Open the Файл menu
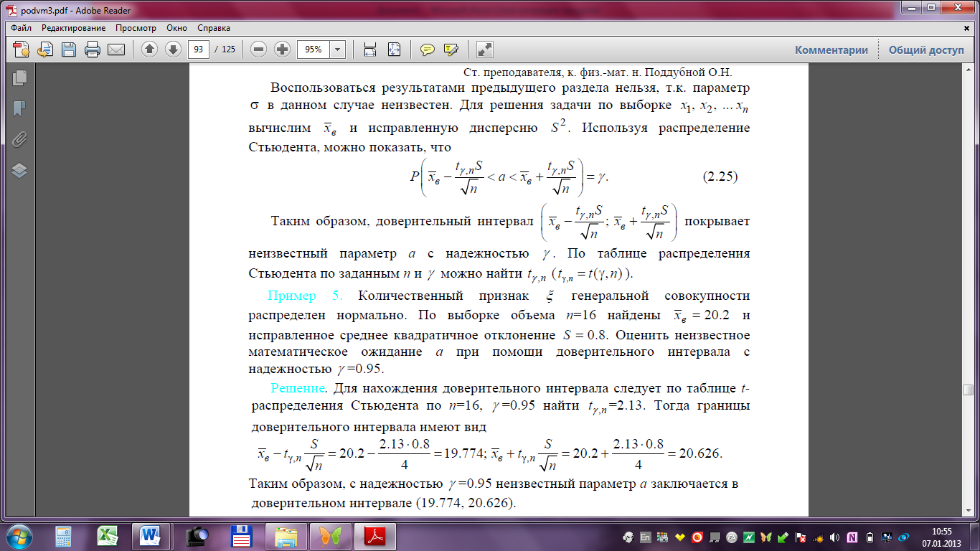 [22, 28]
